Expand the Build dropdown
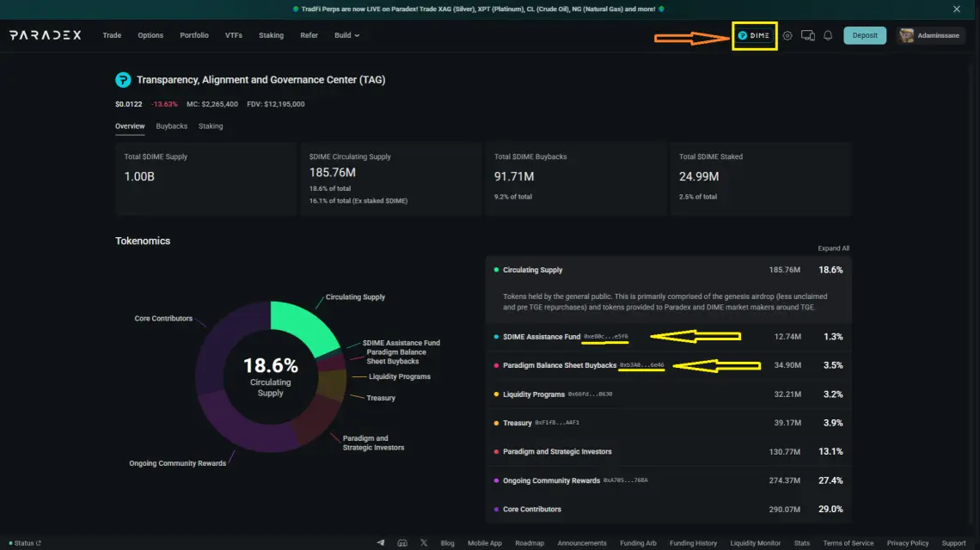The image size is (980, 550). 347,35
